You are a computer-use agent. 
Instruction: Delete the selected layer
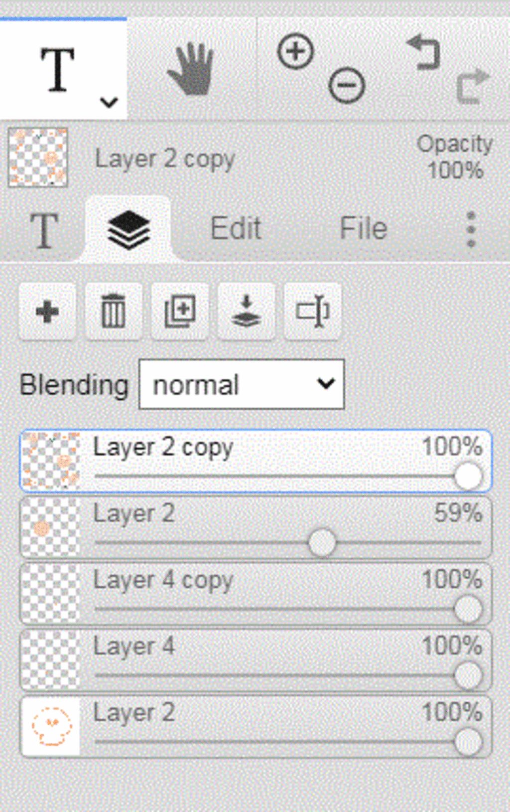click(x=114, y=312)
